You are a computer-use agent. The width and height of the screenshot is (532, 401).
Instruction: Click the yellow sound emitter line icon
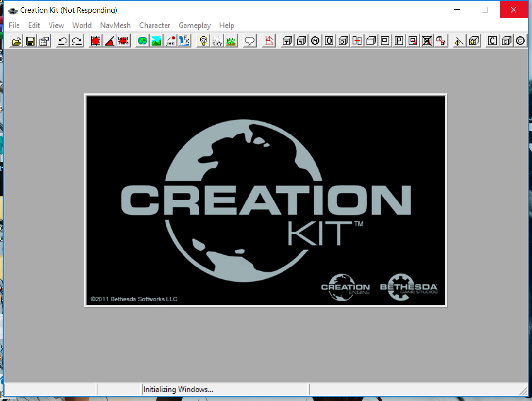(459, 41)
